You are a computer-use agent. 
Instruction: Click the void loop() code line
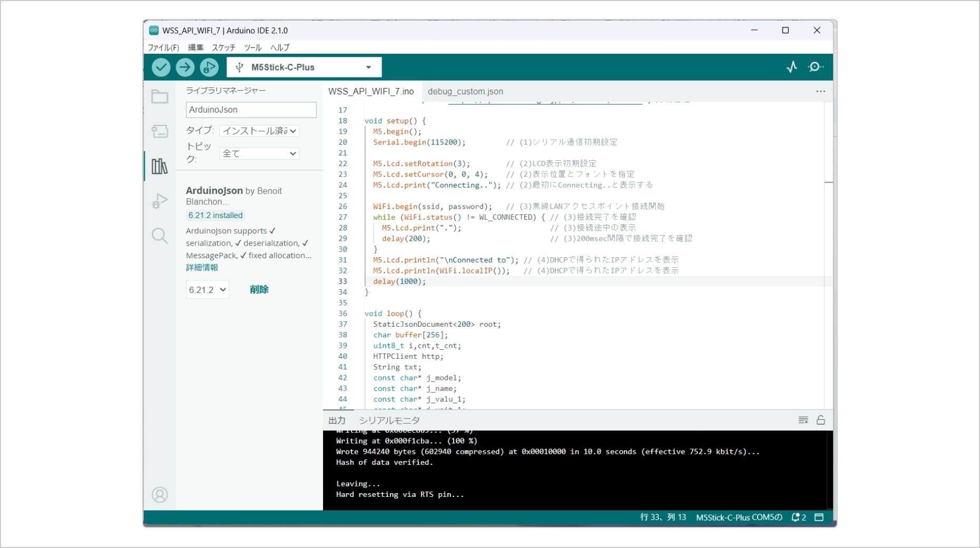[393, 314]
